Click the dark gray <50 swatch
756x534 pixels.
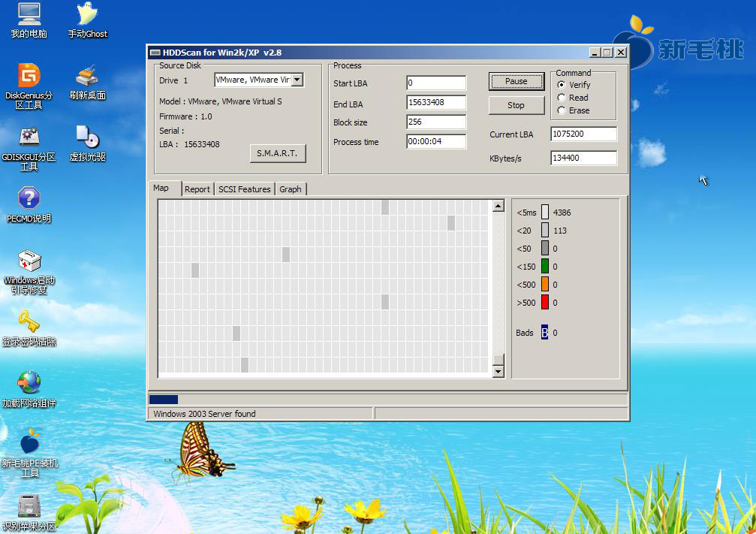(545, 248)
